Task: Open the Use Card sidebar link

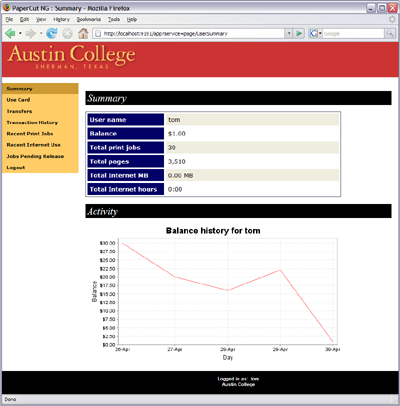Action: point(18,100)
